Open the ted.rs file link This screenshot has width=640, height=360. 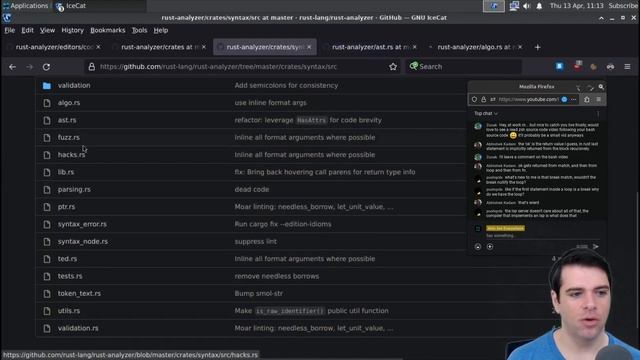67,259
